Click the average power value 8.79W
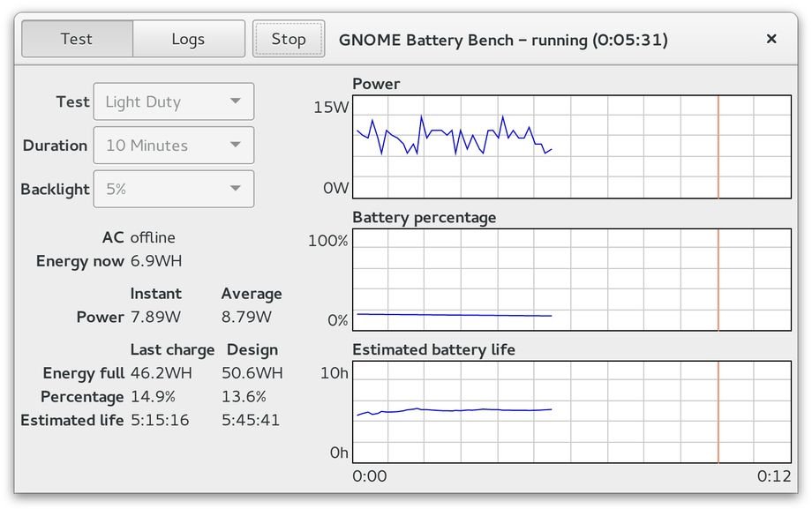 (246, 317)
